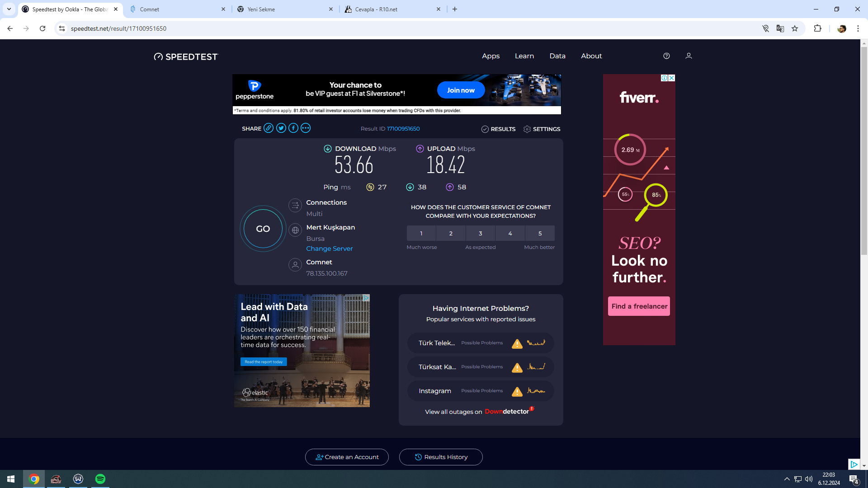This screenshot has width=868, height=488.
Task: Select rating 5 Much better
Action: 540,234
